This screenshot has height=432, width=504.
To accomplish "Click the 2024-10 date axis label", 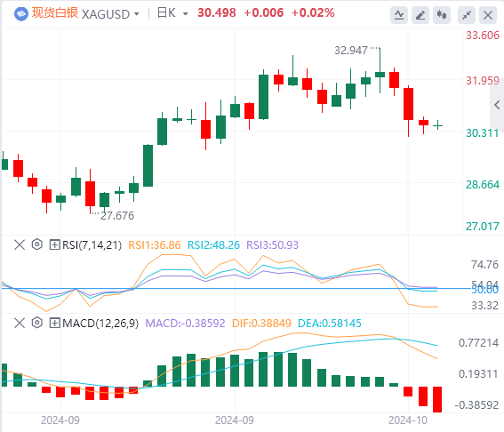I will point(408,420).
